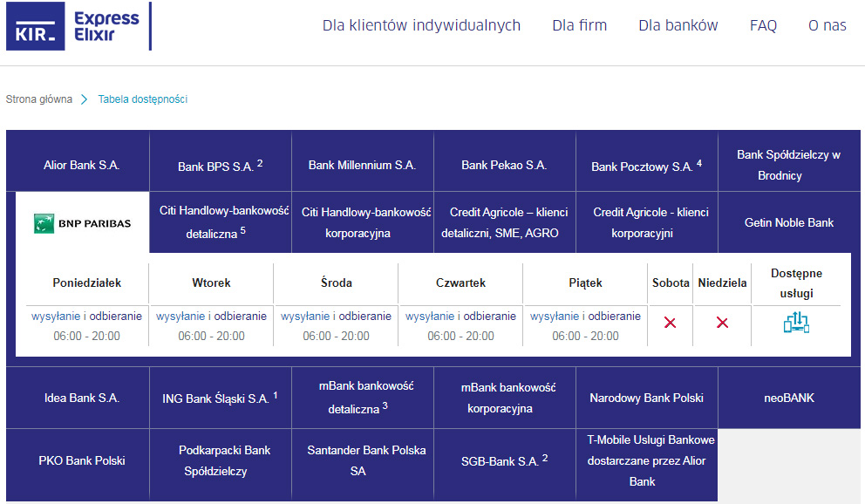Click Tabela dostępności breadcrumb link
Image resolution: width=865 pixels, height=504 pixels.
click(143, 99)
